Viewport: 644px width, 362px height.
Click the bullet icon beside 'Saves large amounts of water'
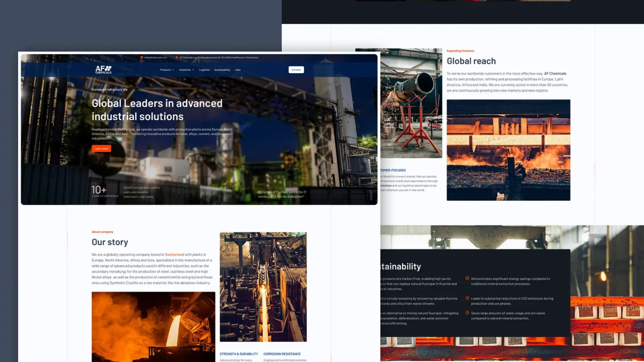coord(467,313)
